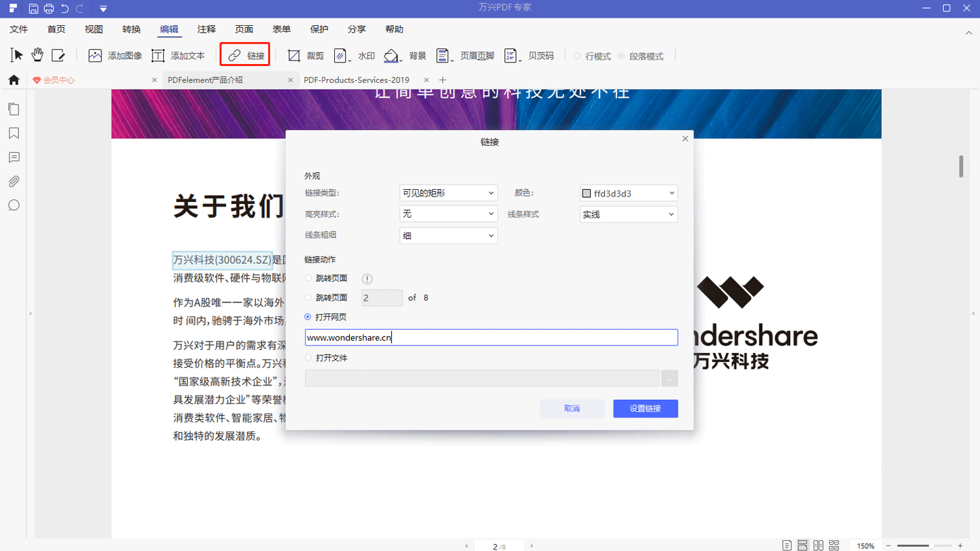The width and height of the screenshot is (980, 551).
Task: Select 行模式 line mode radio
Action: [x=577, y=56]
